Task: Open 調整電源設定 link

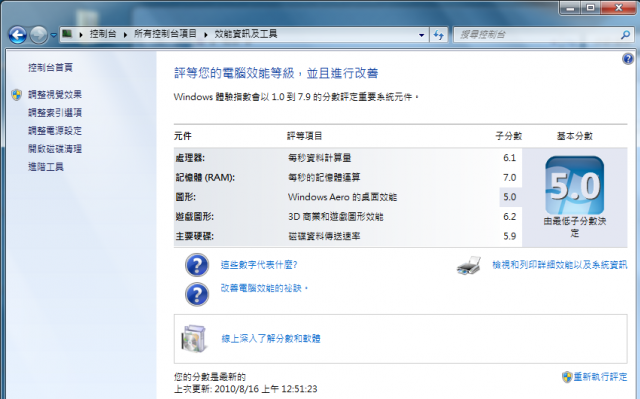Action: 55,131
